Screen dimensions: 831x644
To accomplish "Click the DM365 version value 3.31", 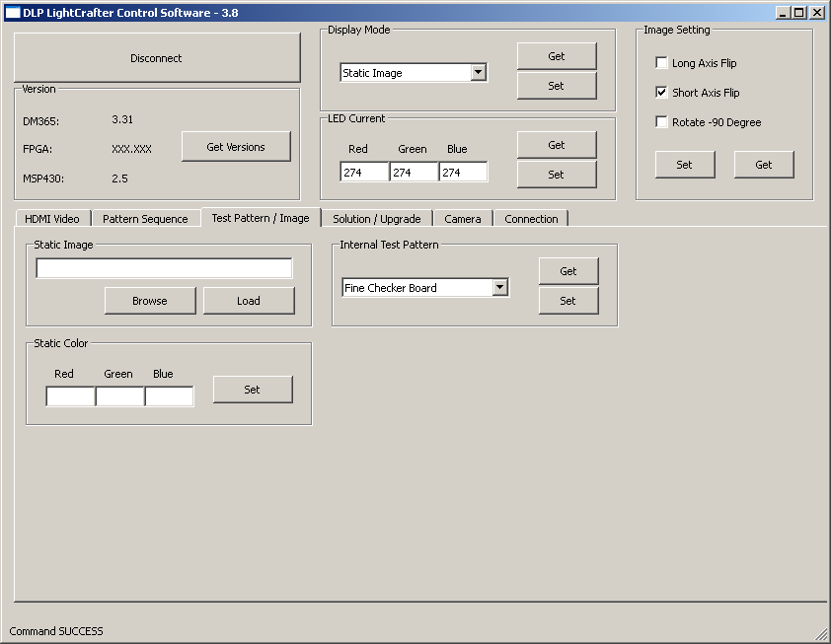I will click(x=122, y=119).
